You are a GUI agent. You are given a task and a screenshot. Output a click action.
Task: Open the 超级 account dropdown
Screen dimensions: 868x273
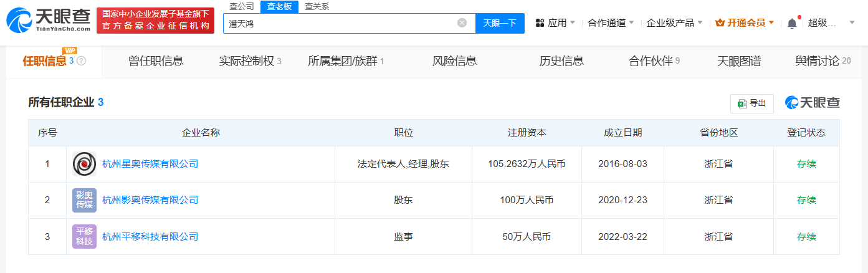(x=852, y=23)
